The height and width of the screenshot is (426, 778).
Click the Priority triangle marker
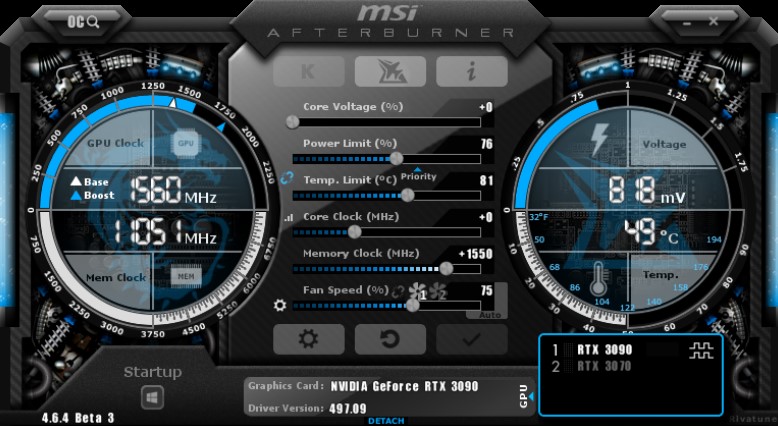click(418, 170)
